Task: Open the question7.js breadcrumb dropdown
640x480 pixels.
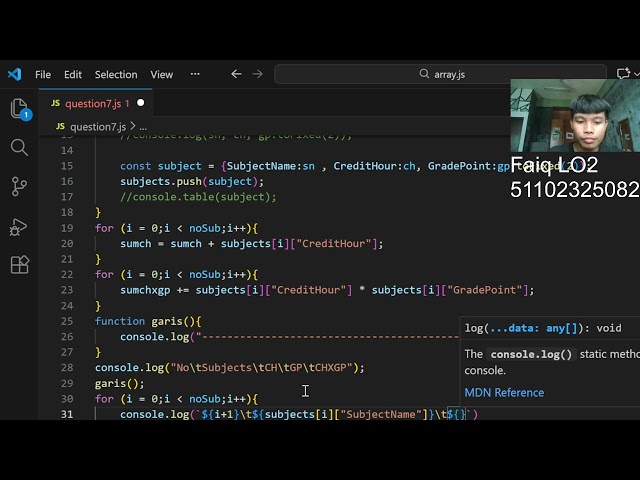Action: (x=97, y=127)
